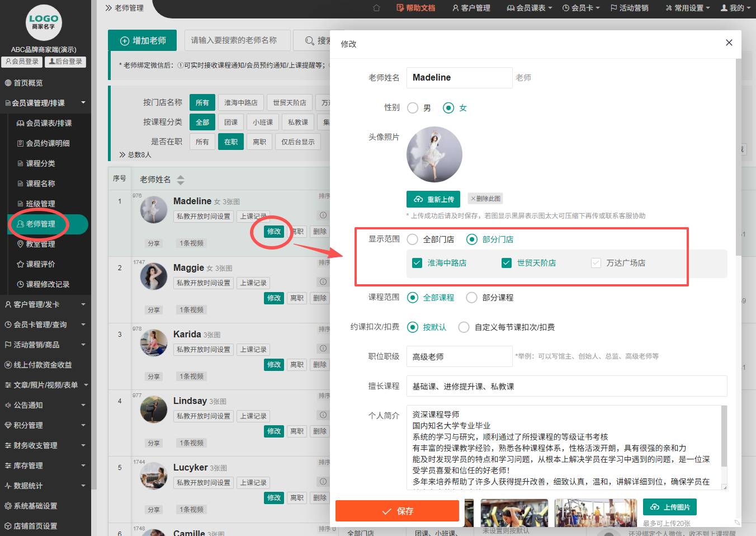Click the 上传图片 cloud upload button
Image resolution: width=756 pixels, height=536 pixels.
(x=669, y=507)
